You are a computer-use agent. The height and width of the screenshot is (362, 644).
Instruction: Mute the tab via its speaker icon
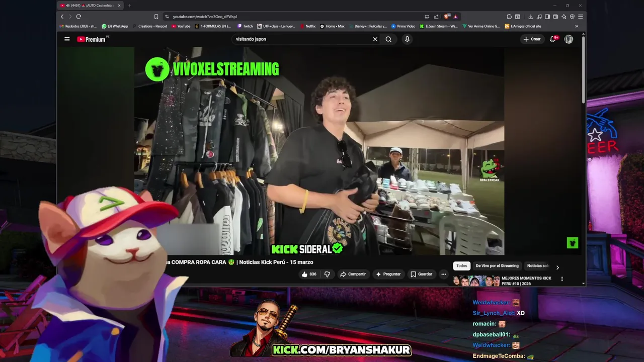pos(67,6)
